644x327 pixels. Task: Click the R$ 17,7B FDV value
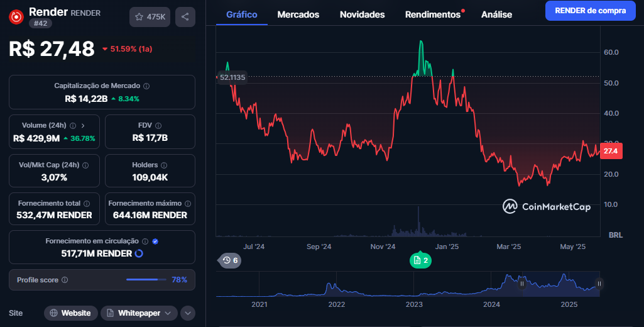[x=150, y=138]
